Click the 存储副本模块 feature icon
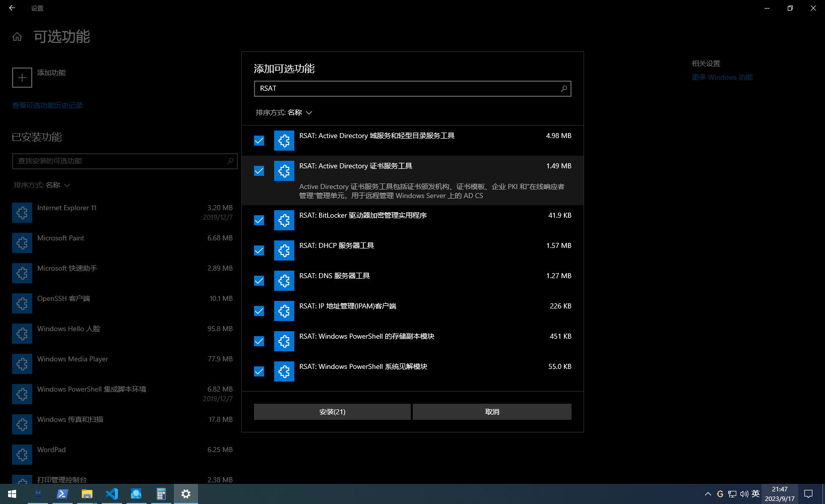 [x=284, y=341]
